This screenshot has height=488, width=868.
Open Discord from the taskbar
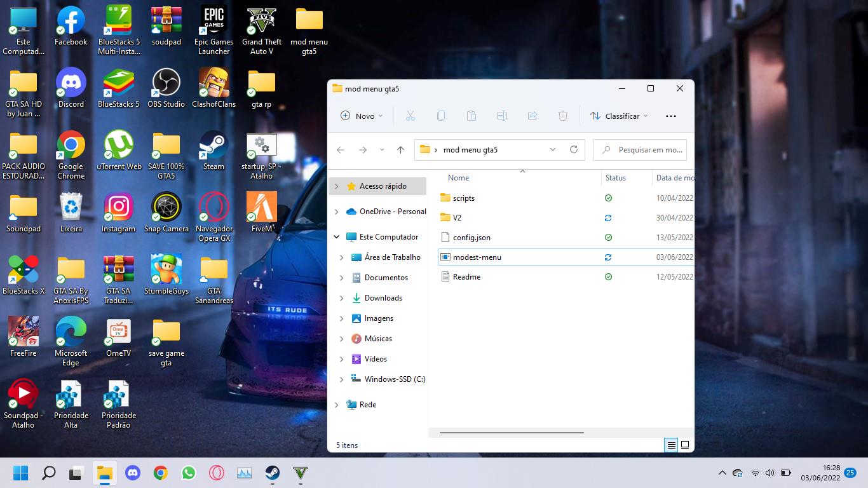132,473
